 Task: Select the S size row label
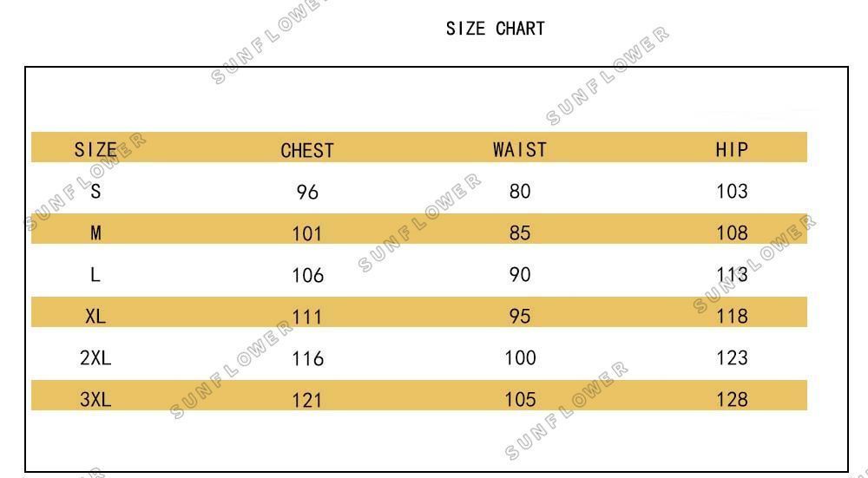pos(95,192)
